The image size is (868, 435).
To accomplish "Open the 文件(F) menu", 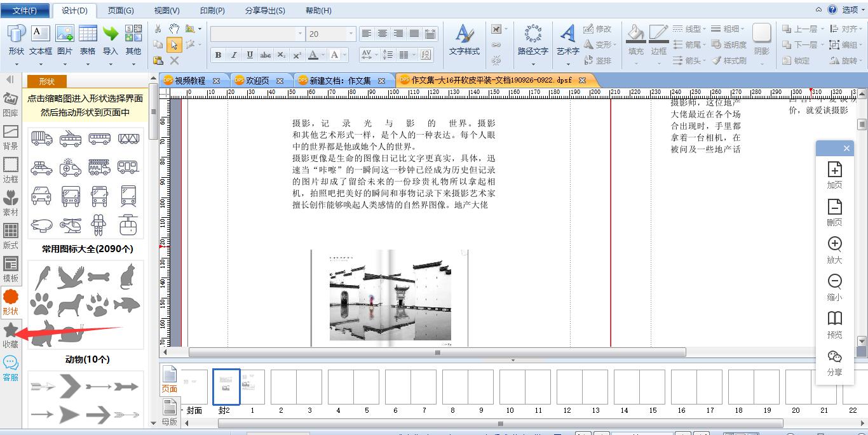I will pyautogui.click(x=24, y=10).
